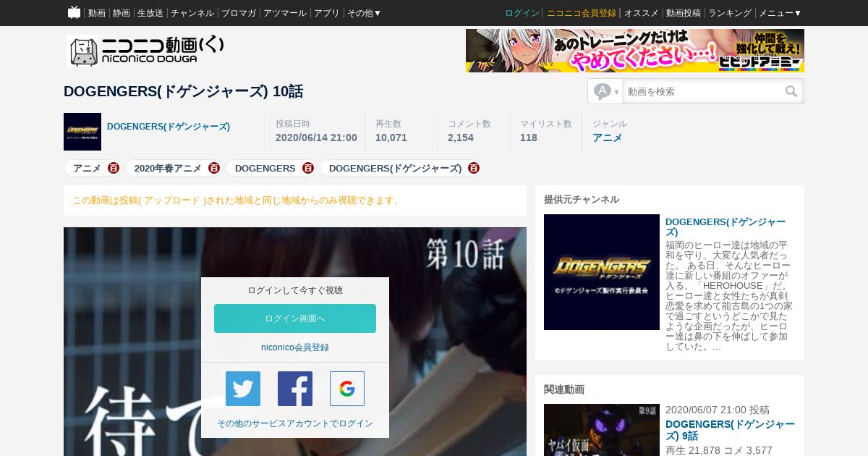Image resolution: width=868 pixels, height=456 pixels.
Task: Open アツマール in the top navigation
Action: click(x=285, y=13)
